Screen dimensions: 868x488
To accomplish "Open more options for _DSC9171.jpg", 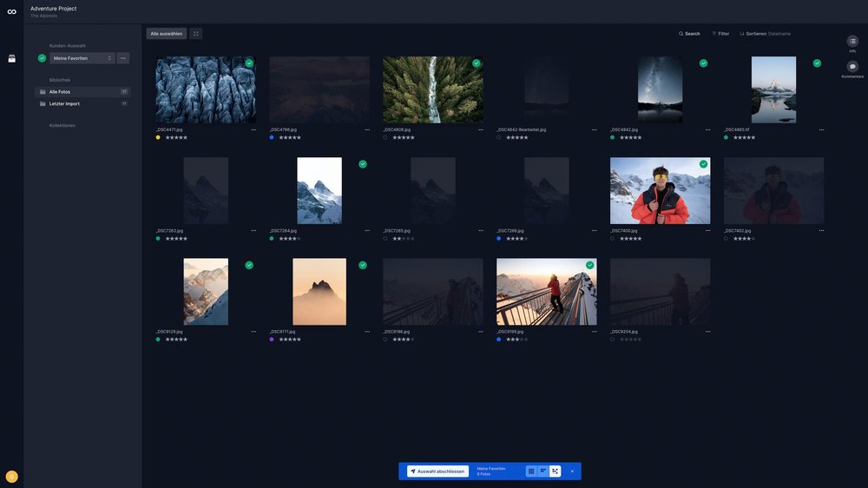I will pos(367,332).
